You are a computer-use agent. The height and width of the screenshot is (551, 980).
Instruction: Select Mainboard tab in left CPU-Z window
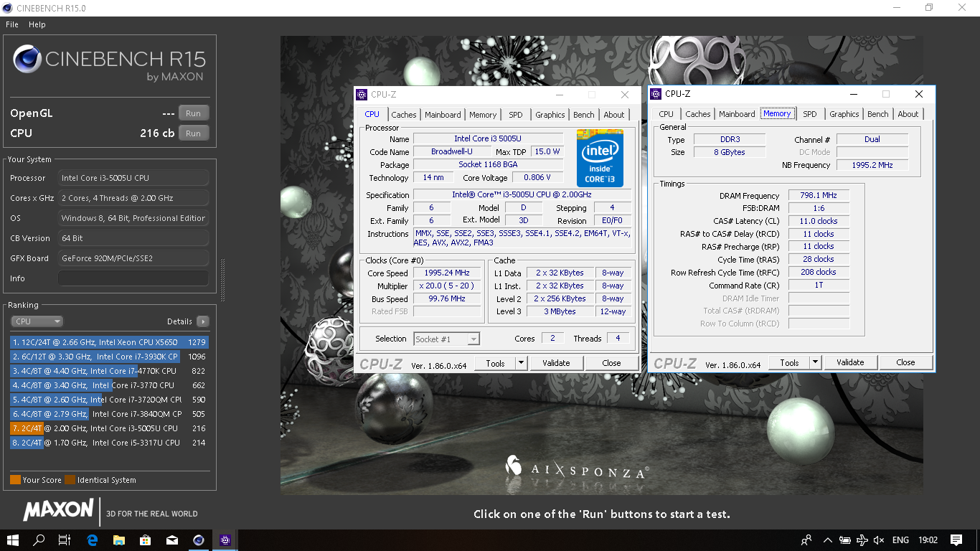443,115
